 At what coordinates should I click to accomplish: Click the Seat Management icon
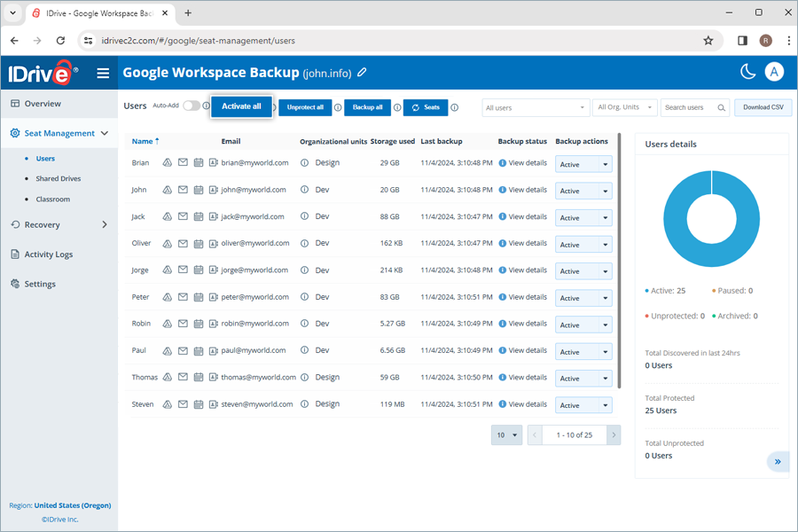pyautogui.click(x=16, y=133)
